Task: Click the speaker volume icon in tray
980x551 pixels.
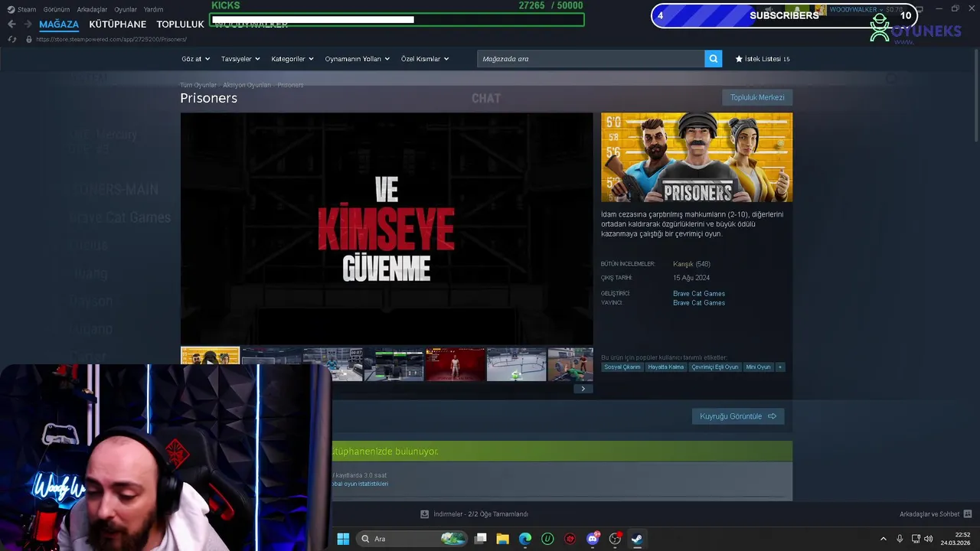Action: (930, 539)
